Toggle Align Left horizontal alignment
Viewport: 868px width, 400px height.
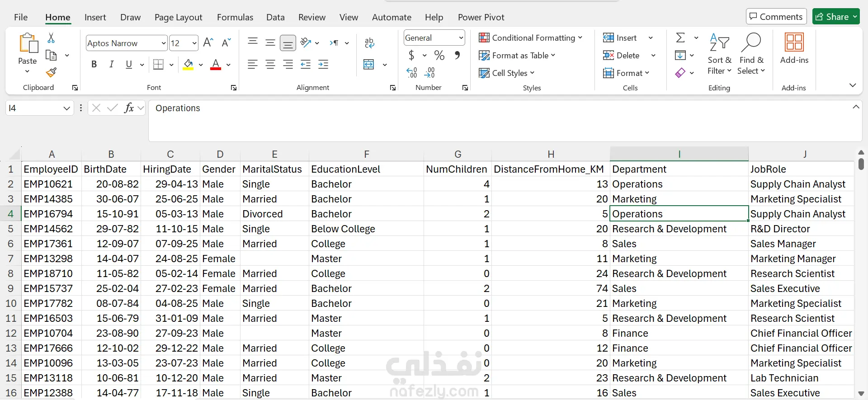[253, 65]
